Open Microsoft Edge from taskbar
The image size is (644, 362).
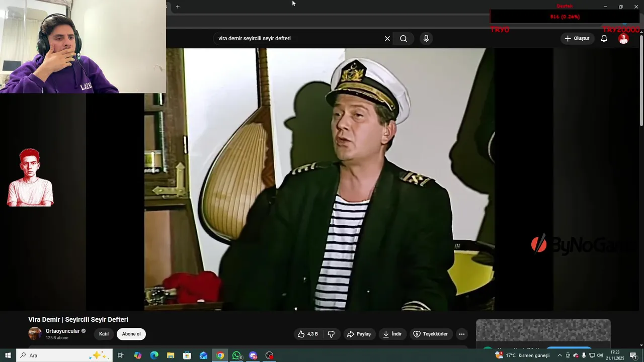point(154,355)
